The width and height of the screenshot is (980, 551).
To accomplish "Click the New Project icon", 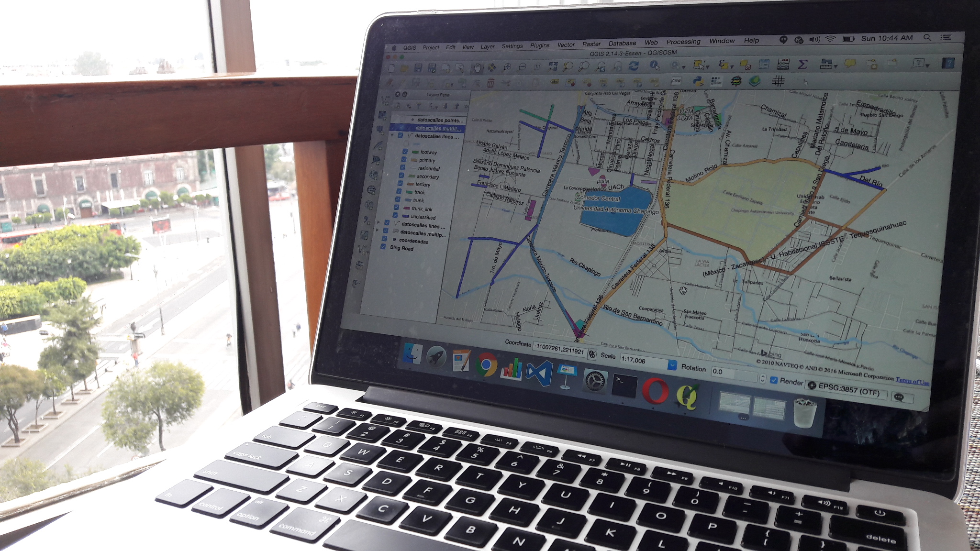I will [391, 68].
